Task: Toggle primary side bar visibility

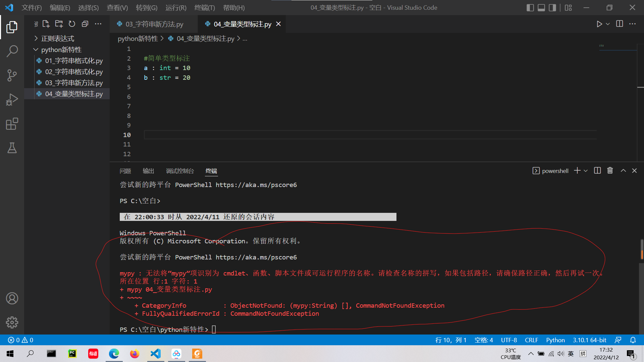Action: point(530,7)
